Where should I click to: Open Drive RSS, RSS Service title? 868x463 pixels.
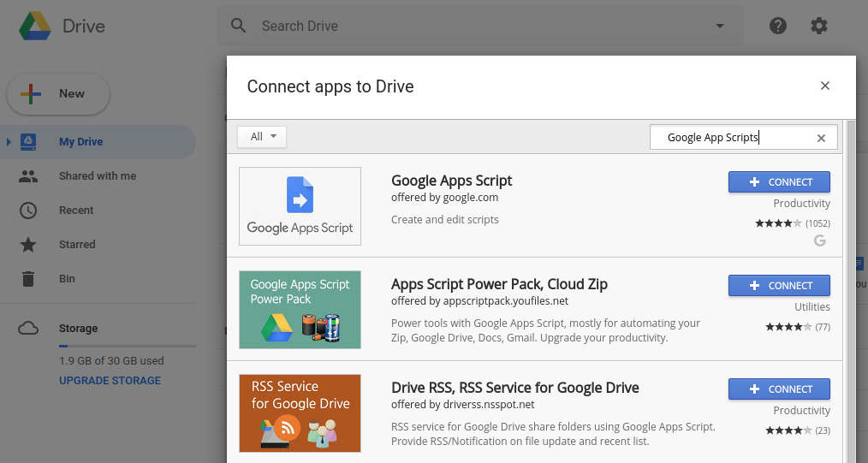(514, 388)
